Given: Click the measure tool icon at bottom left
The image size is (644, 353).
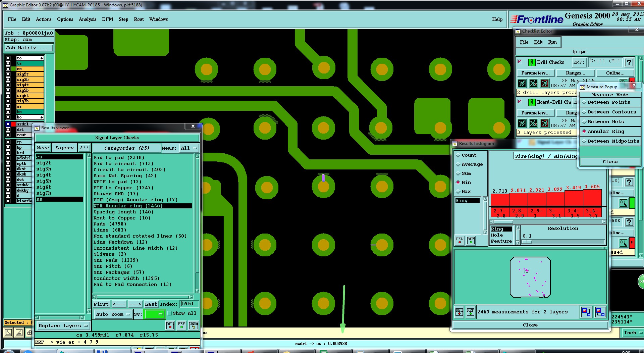Looking at the screenshot, I should pyautogui.click(x=19, y=333).
